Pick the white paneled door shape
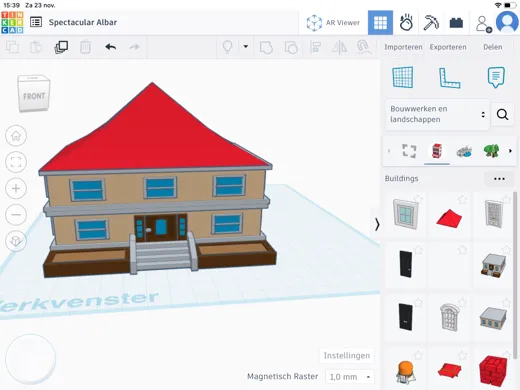520x390 pixels. point(493,214)
